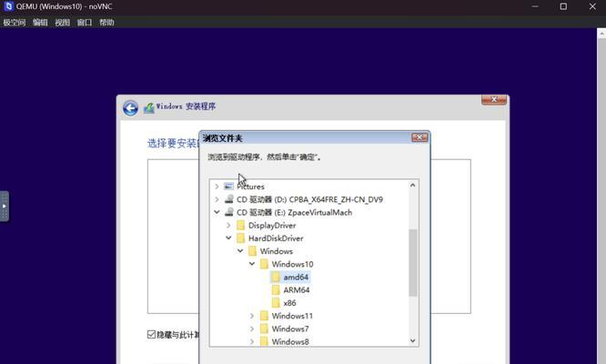Collapse the Windows10 folder chevron
Screen dimensions: 606x364
[252, 264]
